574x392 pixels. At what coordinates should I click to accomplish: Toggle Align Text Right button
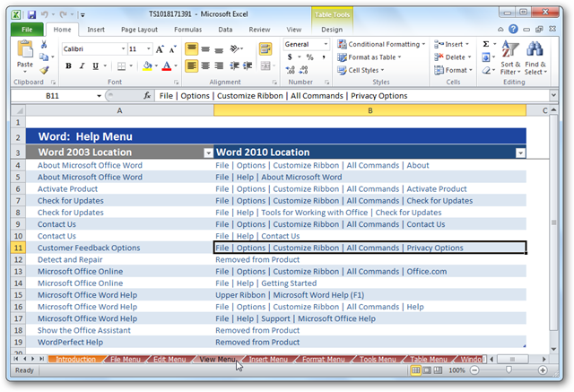coord(219,65)
